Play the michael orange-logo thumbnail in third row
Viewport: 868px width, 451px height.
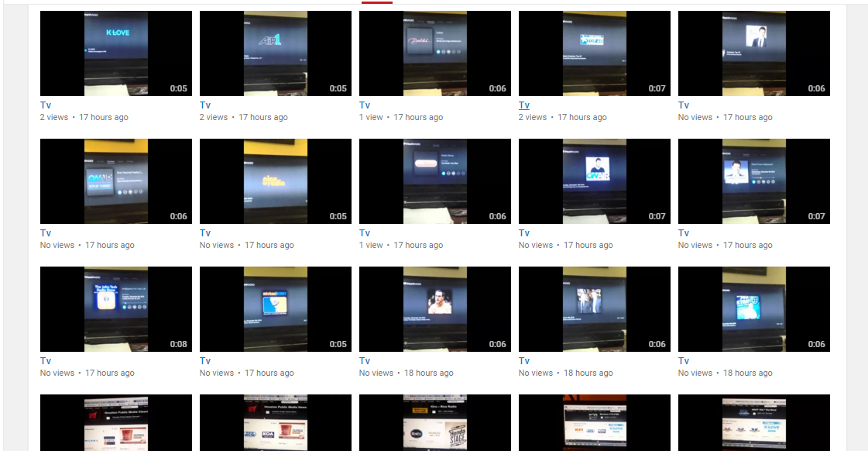(x=276, y=309)
